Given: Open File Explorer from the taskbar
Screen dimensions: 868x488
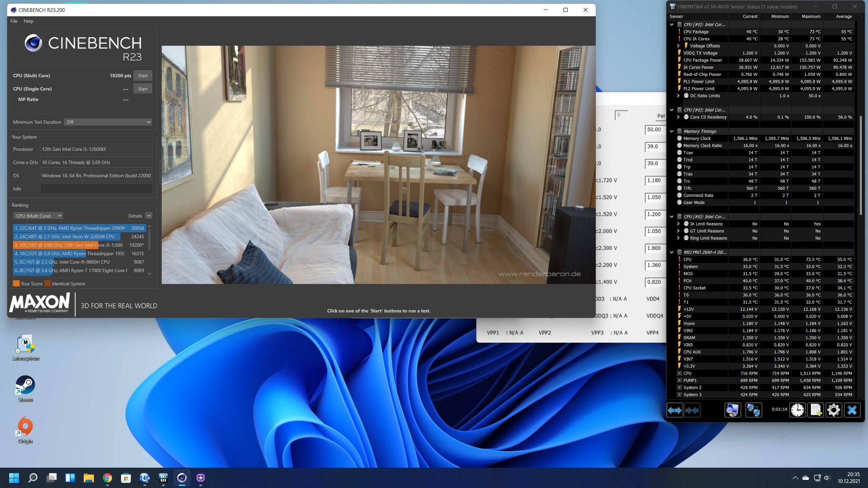Looking at the screenshot, I should (88, 478).
